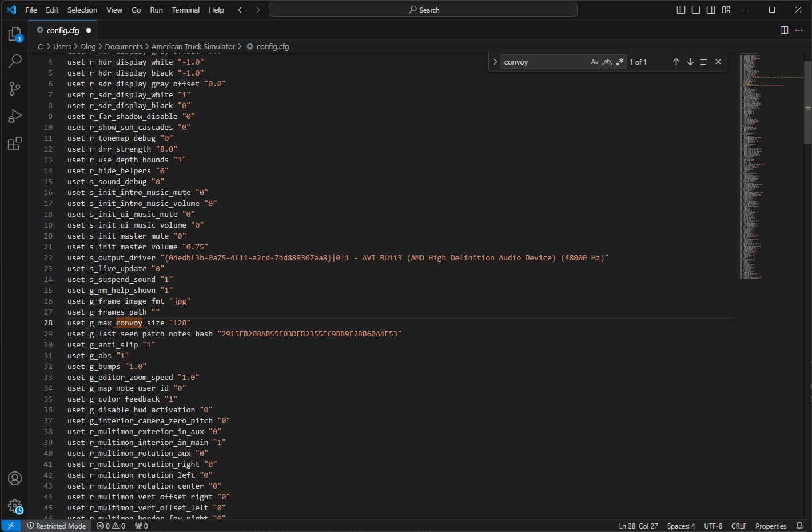The image size is (812, 532).
Task: Open the Terminal menu
Action: (186, 10)
